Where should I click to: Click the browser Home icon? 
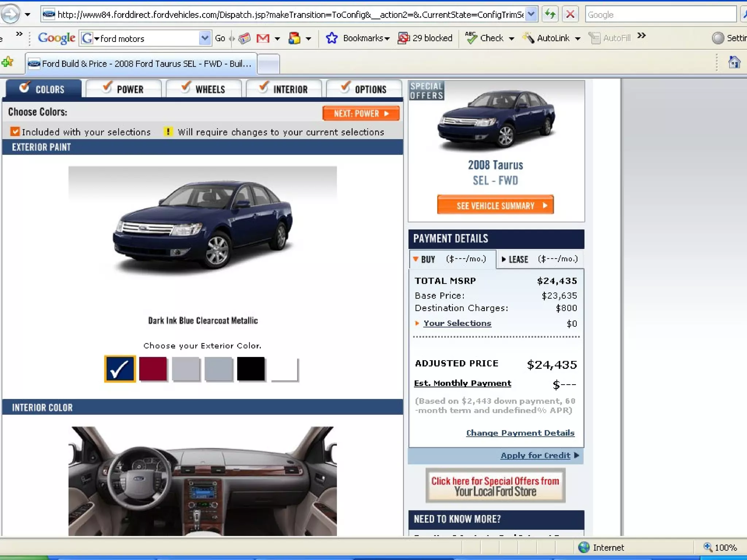734,62
